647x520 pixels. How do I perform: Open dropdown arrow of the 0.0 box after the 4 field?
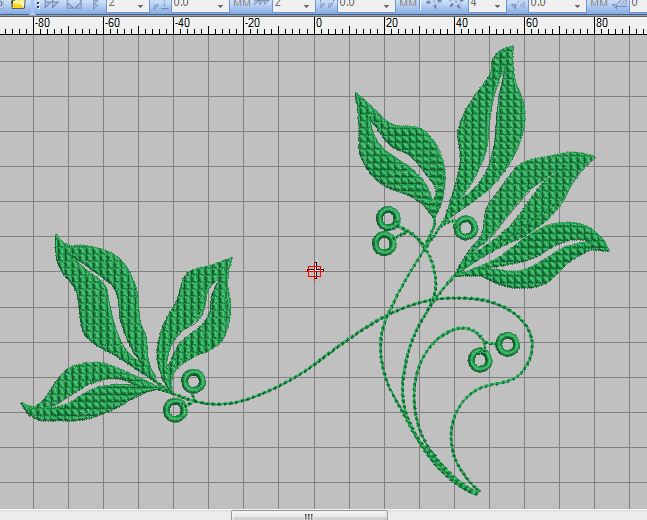click(577, 6)
